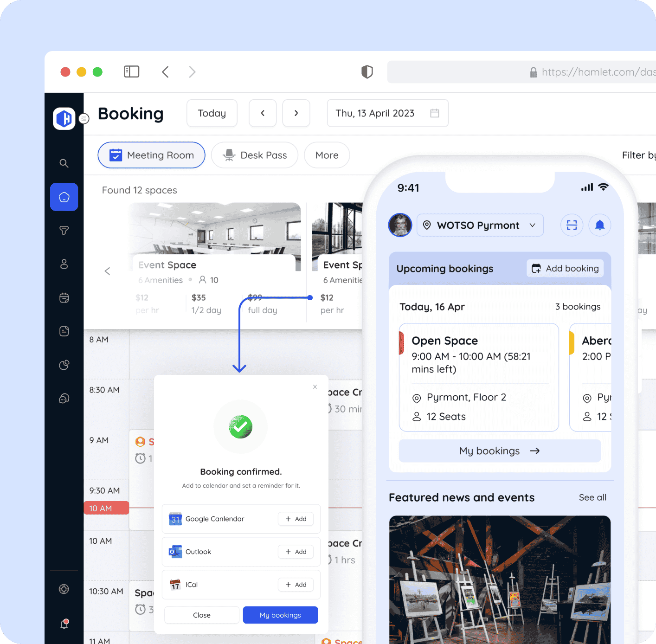
Task: Tap Pyrmont, Floor 2 on the Open Space card
Action: pyautogui.click(x=466, y=397)
